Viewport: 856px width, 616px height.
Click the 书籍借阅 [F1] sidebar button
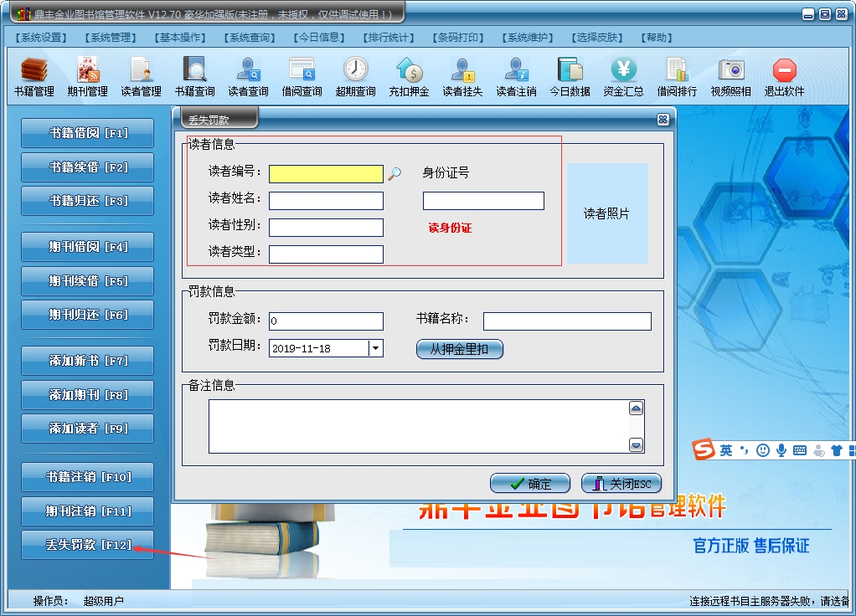pyautogui.click(x=87, y=133)
